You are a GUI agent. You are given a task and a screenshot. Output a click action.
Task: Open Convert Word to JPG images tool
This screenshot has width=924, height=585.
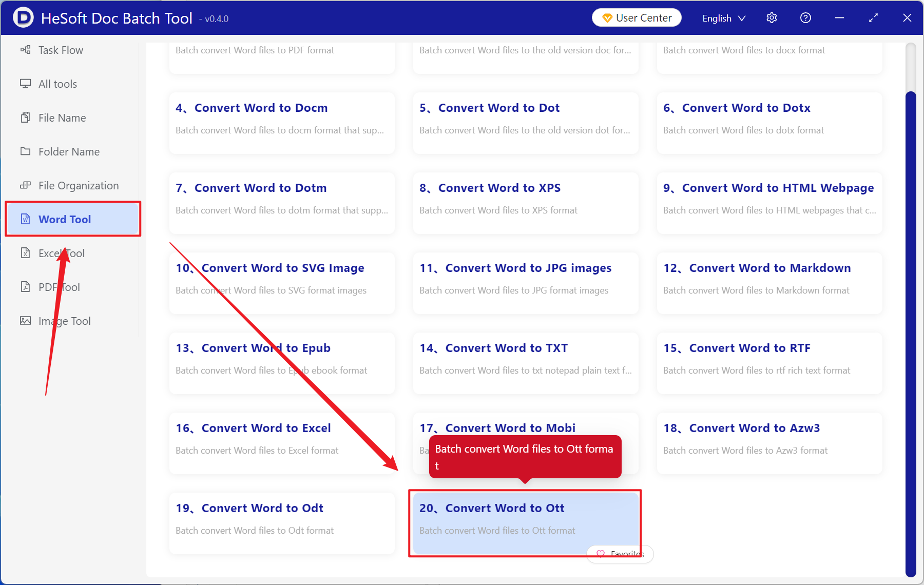tap(526, 283)
